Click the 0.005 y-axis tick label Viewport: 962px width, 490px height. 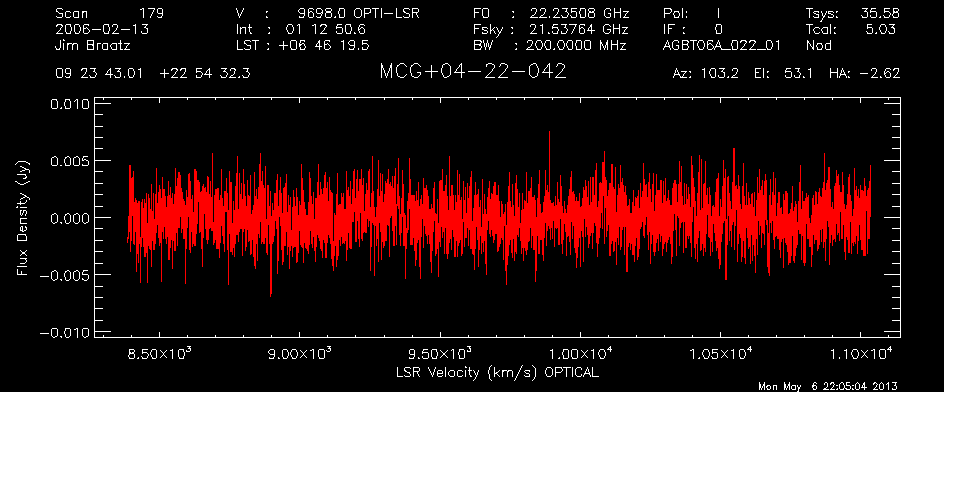pos(69,161)
